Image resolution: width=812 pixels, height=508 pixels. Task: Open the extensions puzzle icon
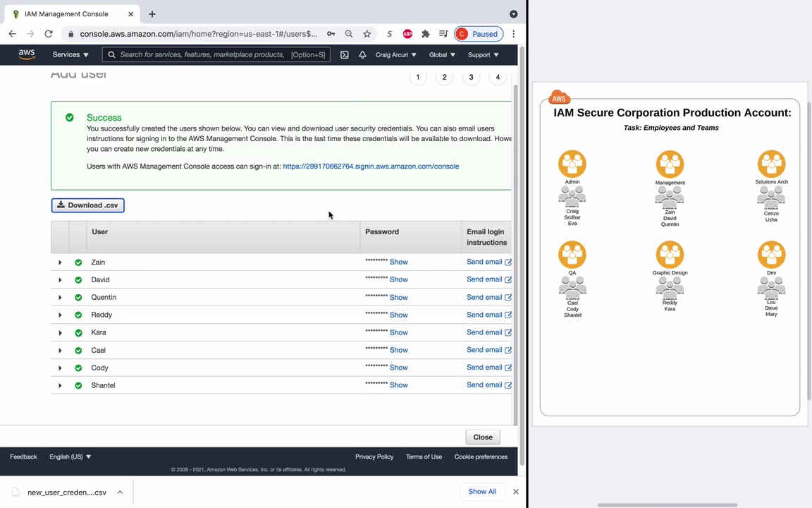pos(426,34)
